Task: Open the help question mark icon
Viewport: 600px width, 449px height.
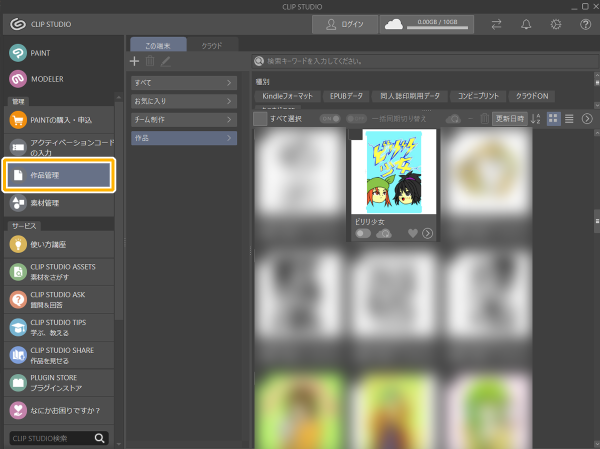Action: point(585,24)
